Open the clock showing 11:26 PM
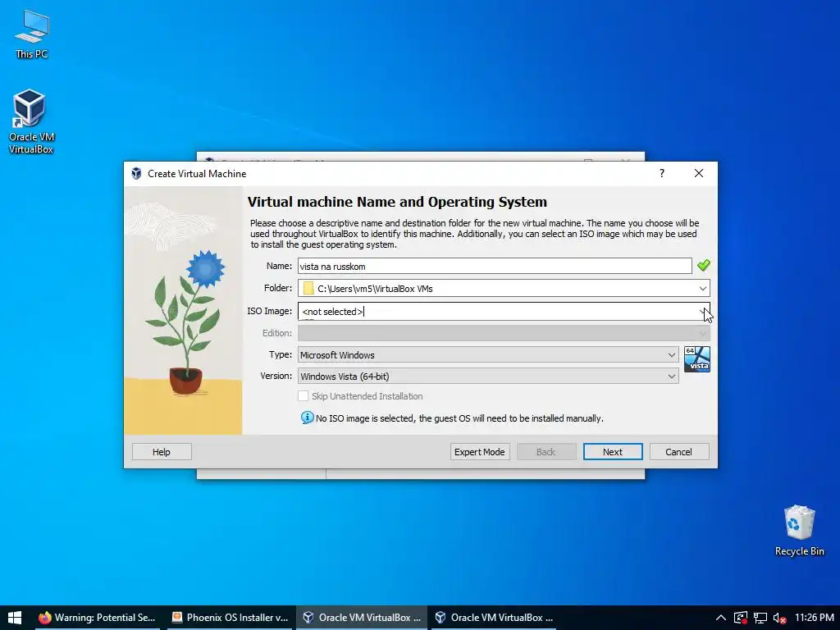This screenshot has width=840, height=630. pyautogui.click(x=815, y=618)
